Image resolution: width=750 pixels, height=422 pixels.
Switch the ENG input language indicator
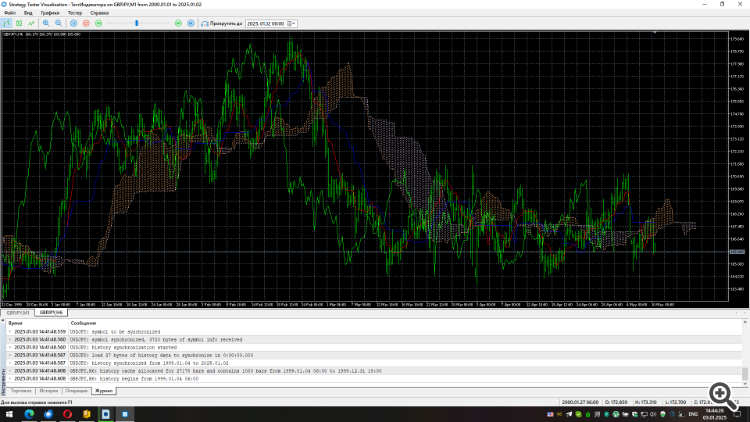pos(693,414)
